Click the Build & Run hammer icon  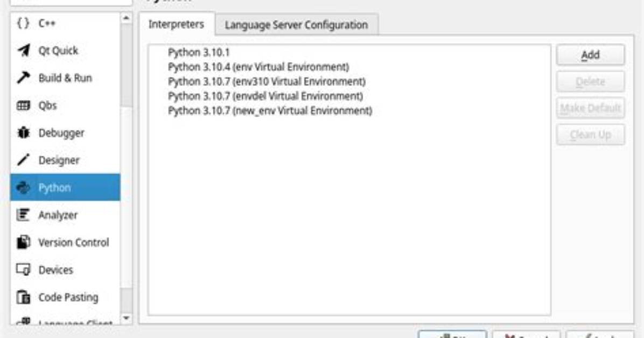pos(23,78)
